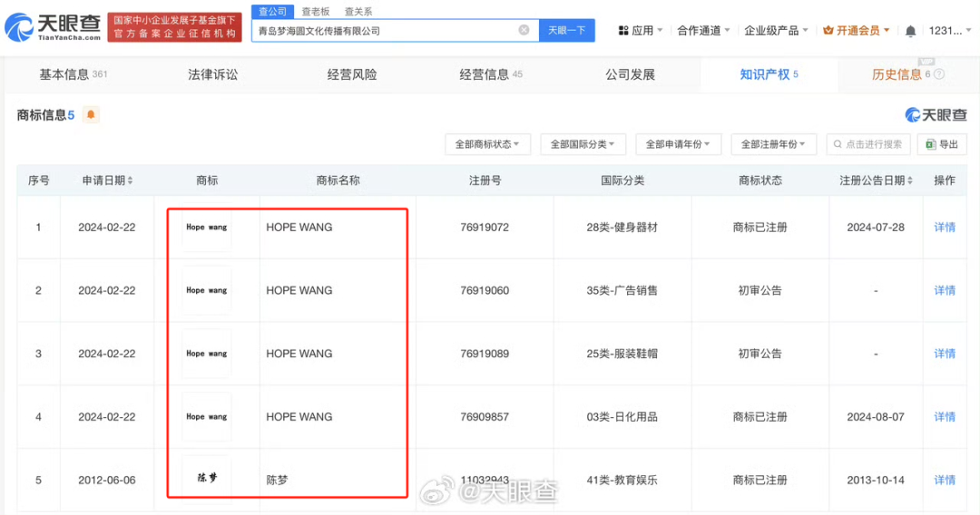Select the 查关系 search tab

[x=358, y=11]
